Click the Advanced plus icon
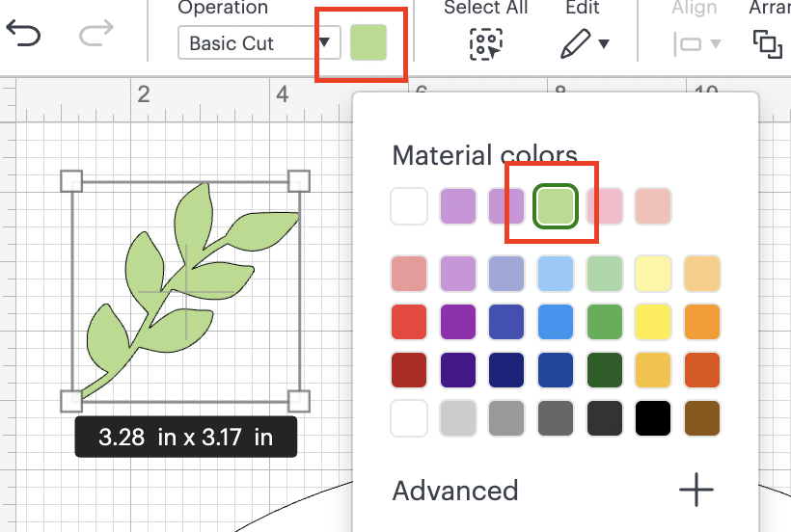 tap(696, 491)
